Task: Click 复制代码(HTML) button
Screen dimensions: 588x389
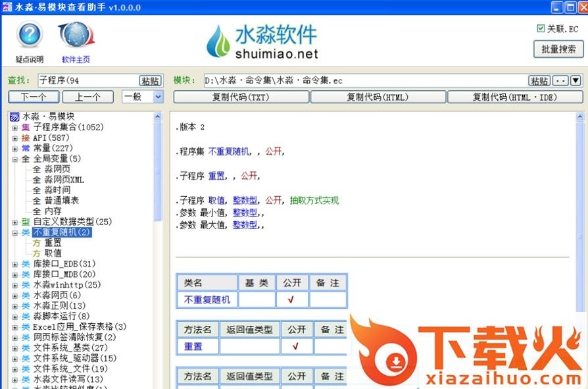Action: (378, 97)
